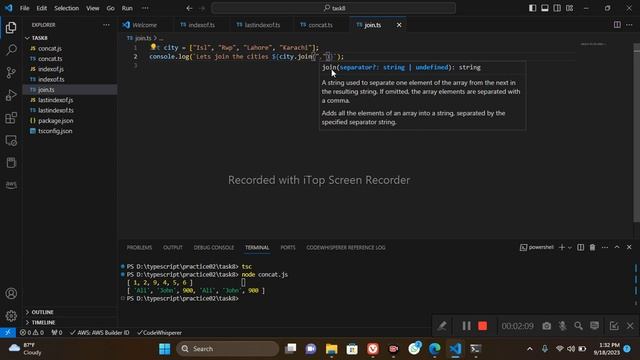This screenshot has height=360, width=640.
Task: Switch to the lastindexof.ts tab
Action: click(262, 25)
